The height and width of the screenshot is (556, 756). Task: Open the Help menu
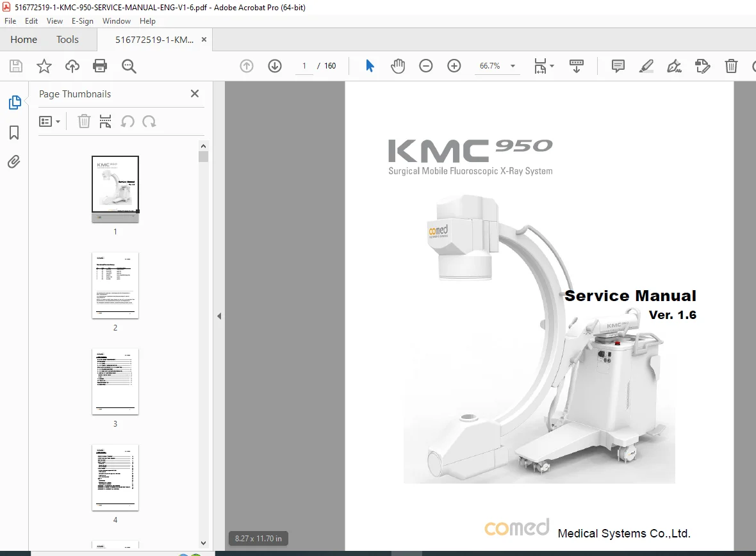[147, 21]
